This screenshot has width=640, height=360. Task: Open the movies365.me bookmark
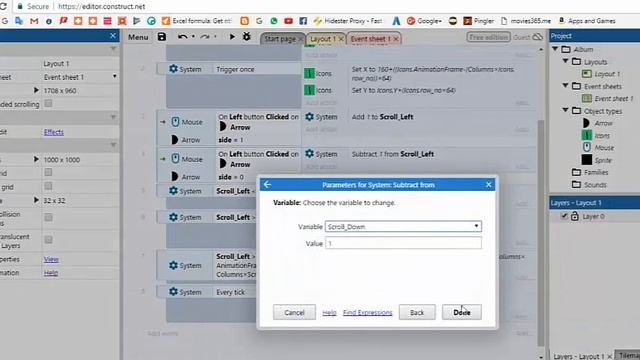tap(526, 21)
